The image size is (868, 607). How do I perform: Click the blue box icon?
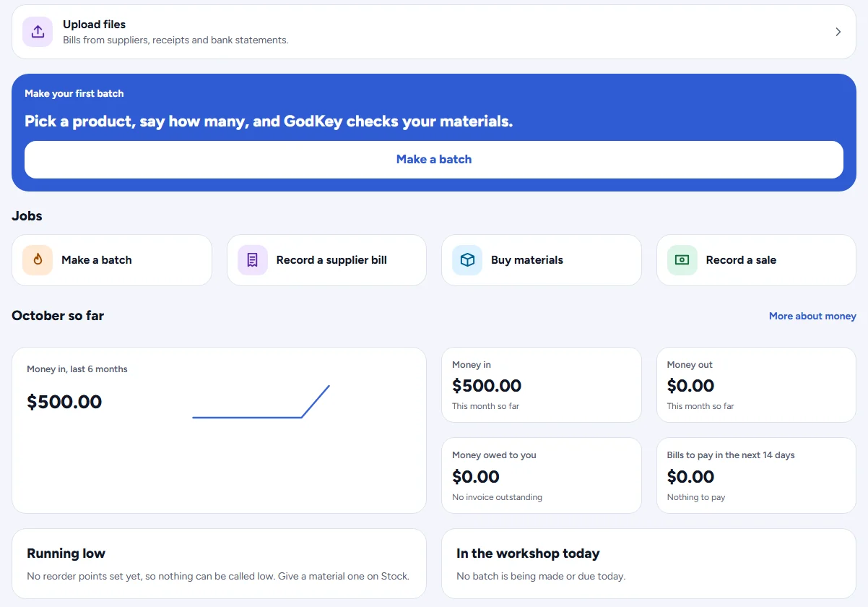(x=467, y=260)
